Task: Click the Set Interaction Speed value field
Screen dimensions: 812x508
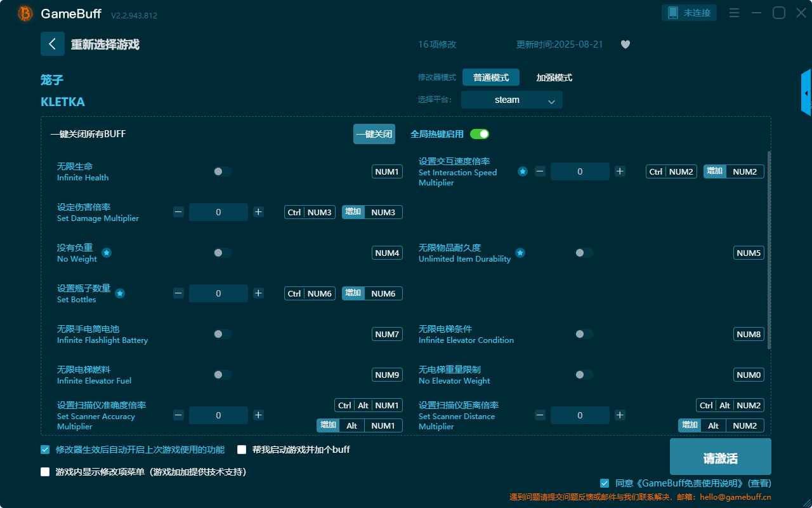Action: 580,171
